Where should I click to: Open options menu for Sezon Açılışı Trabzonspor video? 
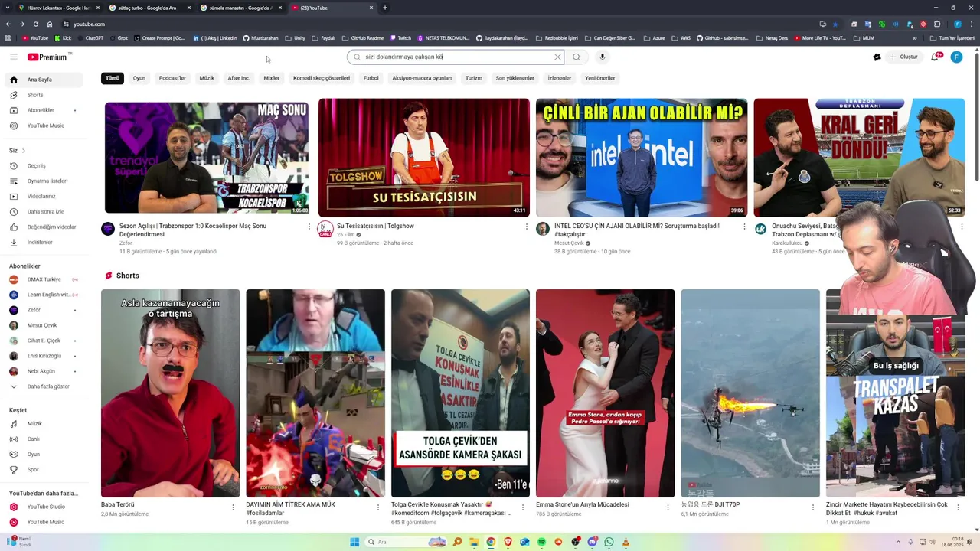[309, 227]
